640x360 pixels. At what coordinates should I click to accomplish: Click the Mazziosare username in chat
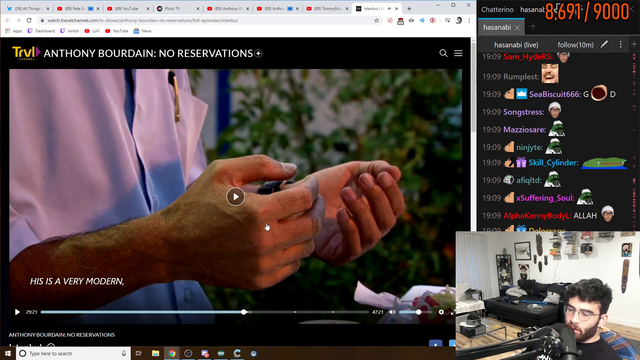point(524,129)
